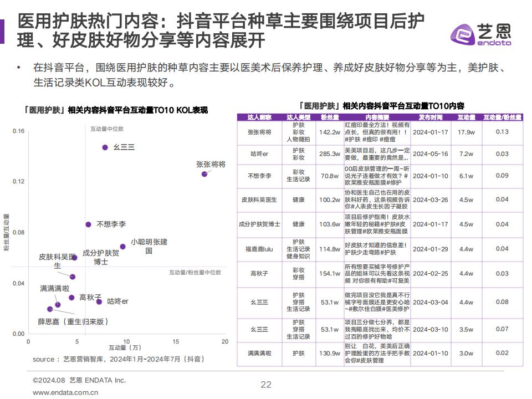Screen dimensions: 532x399
Task: Click the 满满满啦 label in the scatter chart
Action: [55, 288]
